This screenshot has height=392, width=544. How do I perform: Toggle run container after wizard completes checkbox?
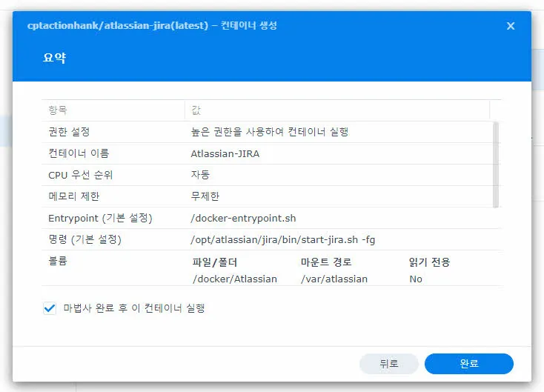(x=50, y=308)
